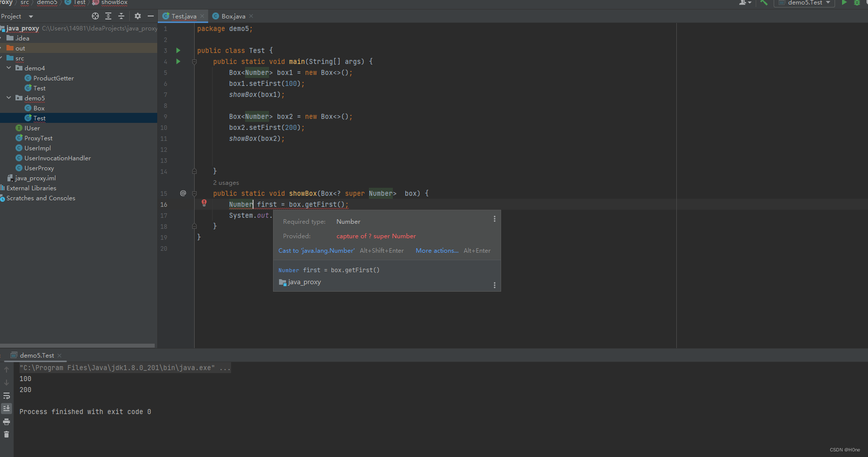
Task: Click the 2 usages hint above showBox
Action: click(x=226, y=183)
